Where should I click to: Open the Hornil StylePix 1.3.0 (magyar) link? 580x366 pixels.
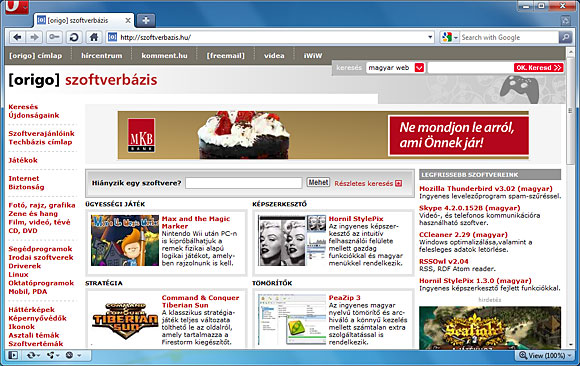pyautogui.click(x=475, y=280)
